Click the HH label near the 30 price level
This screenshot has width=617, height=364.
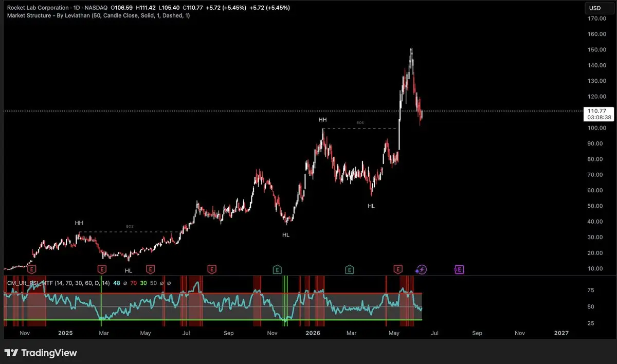point(79,223)
